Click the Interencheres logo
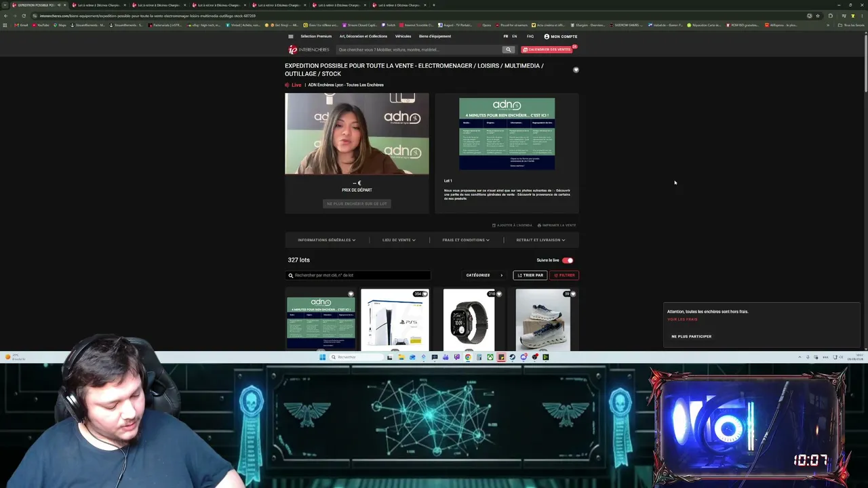868x488 pixels. [x=309, y=49]
